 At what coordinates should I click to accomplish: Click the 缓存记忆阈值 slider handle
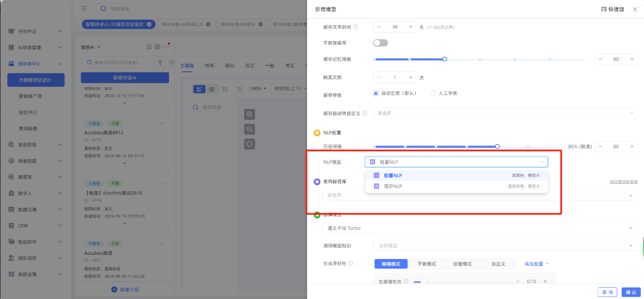coord(445,59)
